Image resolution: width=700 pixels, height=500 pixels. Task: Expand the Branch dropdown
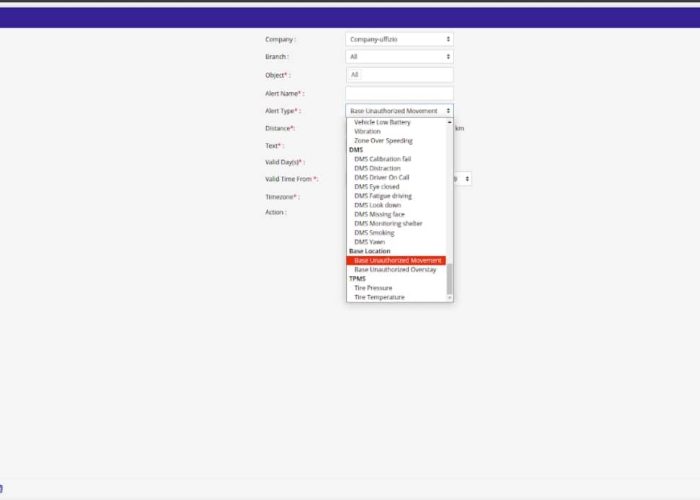(399, 57)
